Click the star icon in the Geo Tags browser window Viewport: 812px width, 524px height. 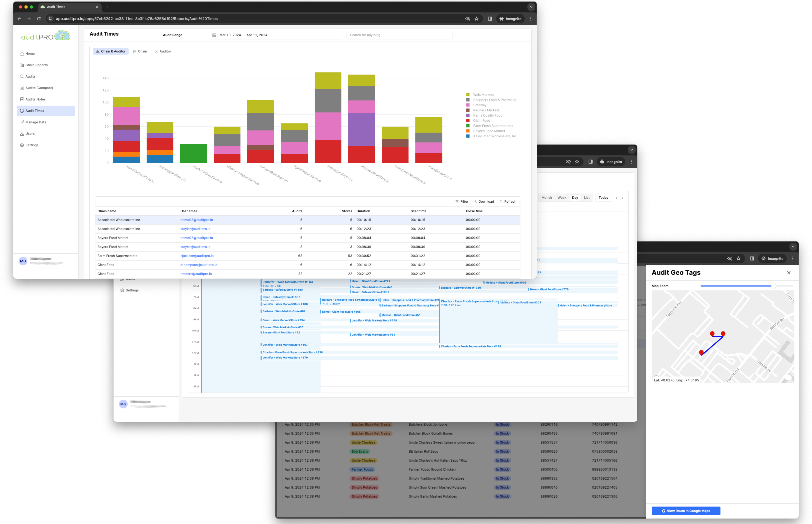click(x=738, y=259)
